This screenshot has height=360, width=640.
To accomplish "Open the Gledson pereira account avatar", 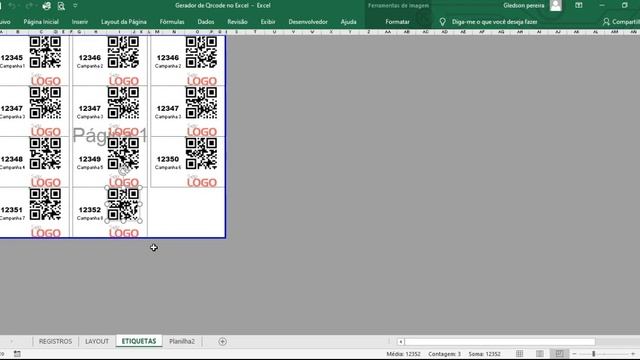I will coord(556,5).
